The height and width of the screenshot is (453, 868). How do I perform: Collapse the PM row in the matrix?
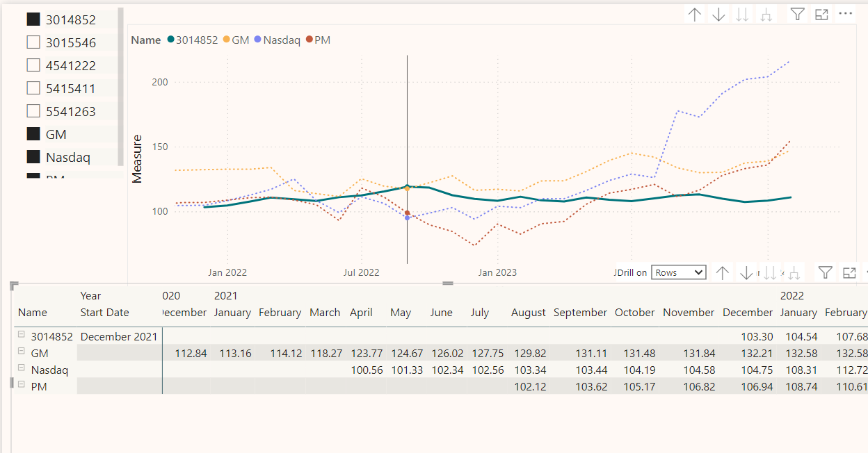pyautogui.click(x=22, y=386)
